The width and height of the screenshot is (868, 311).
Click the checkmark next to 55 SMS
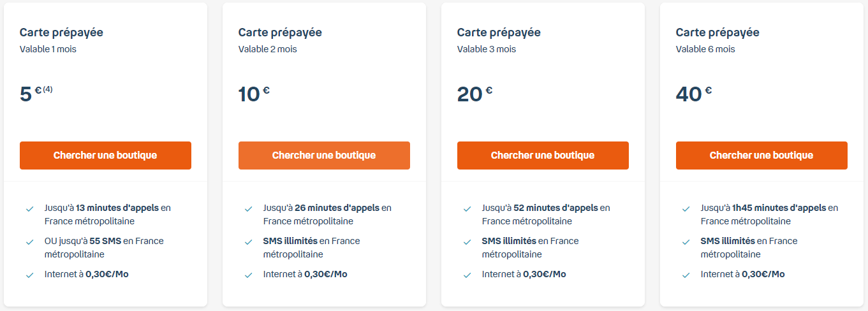29,242
